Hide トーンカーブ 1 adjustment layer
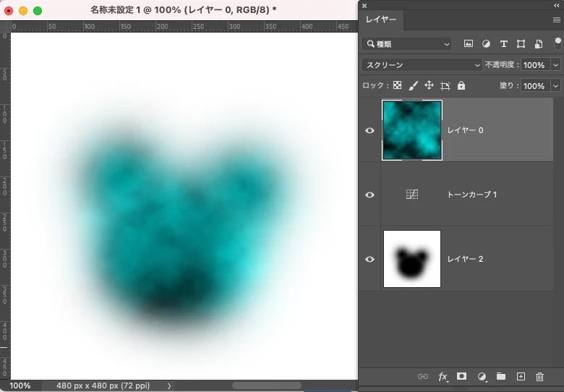The image size is (564, 392). pyautogui.click(x=369, y=195)
